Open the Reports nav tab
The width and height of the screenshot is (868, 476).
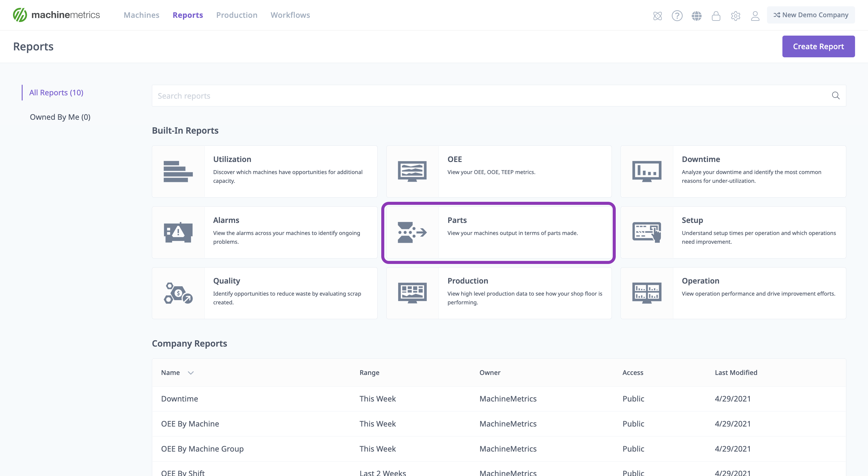point(188,15)
